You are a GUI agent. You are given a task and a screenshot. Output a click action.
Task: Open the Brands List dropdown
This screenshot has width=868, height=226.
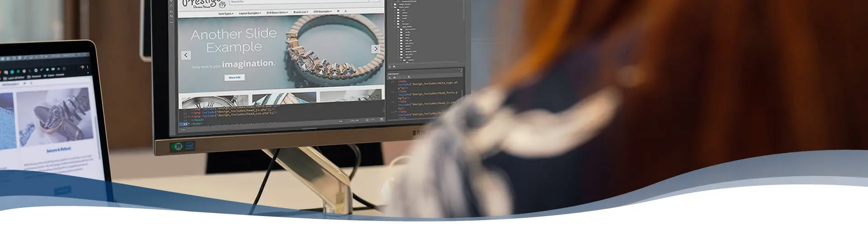coord(301,12)
